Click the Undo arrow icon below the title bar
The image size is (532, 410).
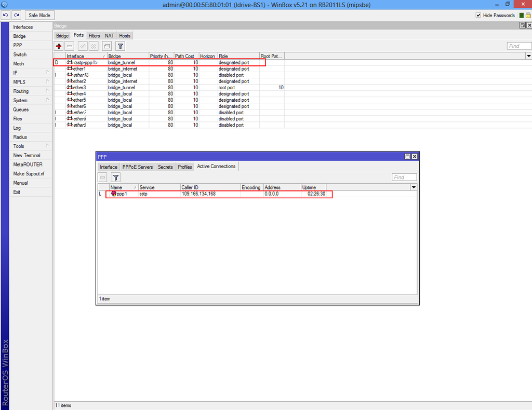[x=5, y=15]
